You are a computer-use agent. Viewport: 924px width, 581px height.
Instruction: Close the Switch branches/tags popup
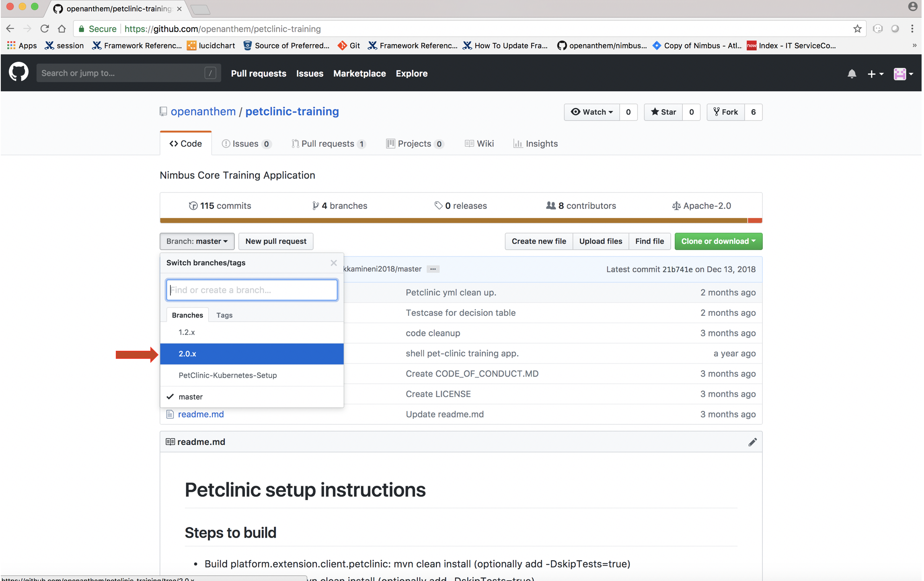(333, 263)
